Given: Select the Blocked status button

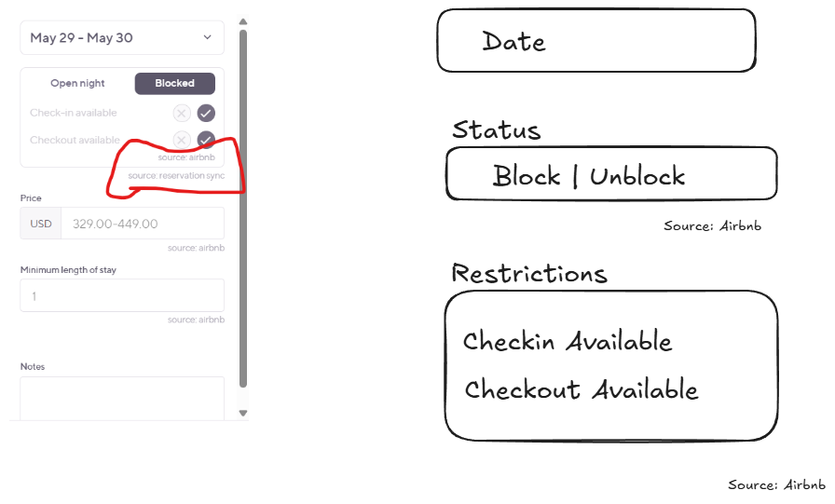Looking at the screenshot, I should pos(174,84).
